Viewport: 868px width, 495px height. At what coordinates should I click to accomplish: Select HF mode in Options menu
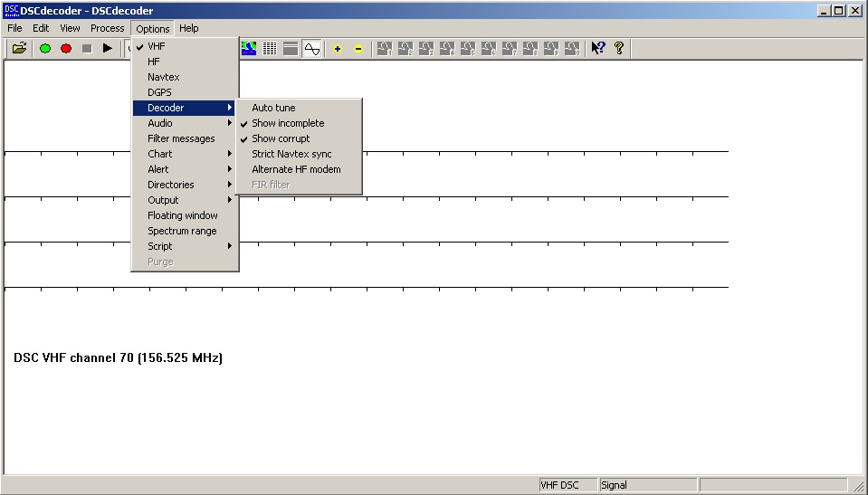click(x=185, y=62)
